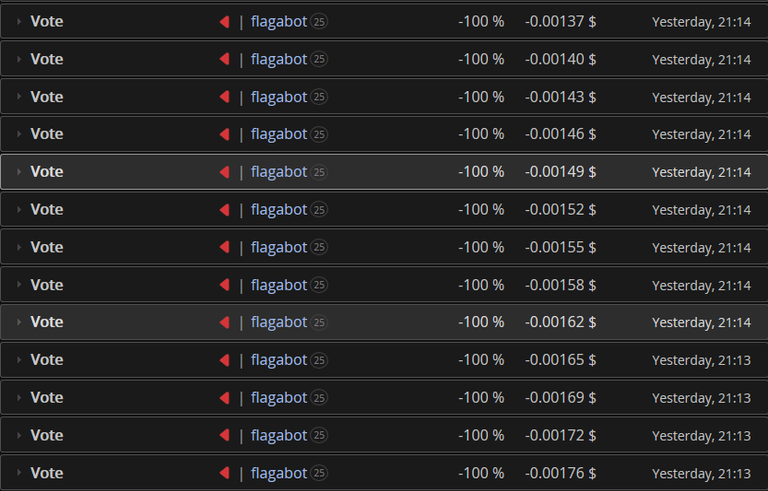Click red downvote arrow in -0.00149 $ row
Screen dimensions: 768x491
[225, 172]
